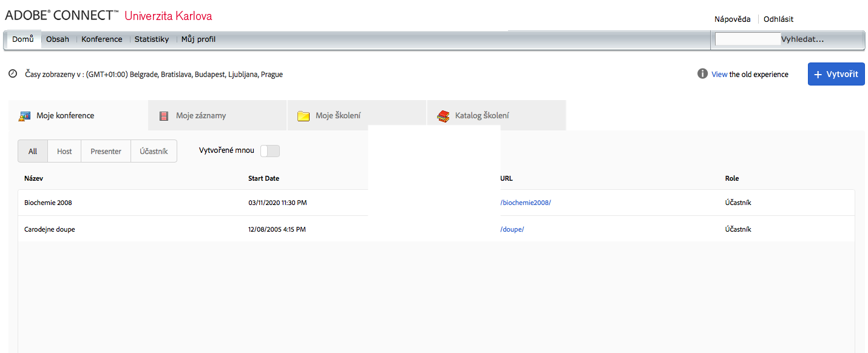
Task: Open the Obsah menu item
Action: click(58, 39)
